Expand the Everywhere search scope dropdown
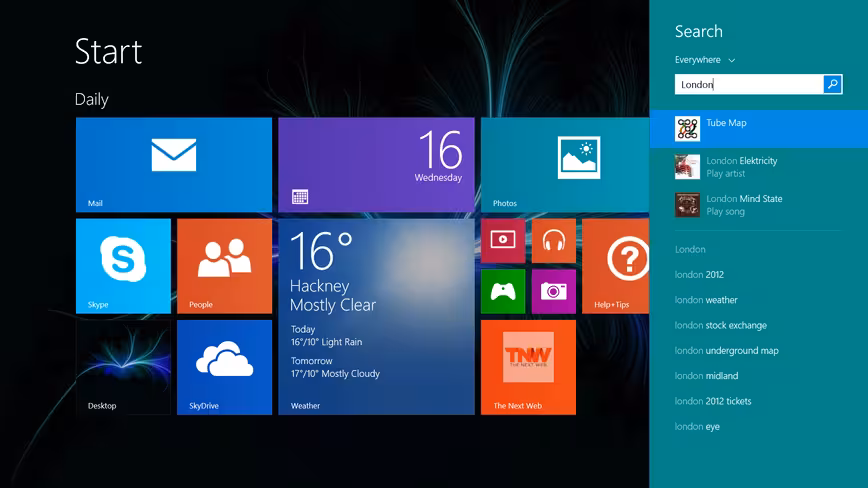Viewport: 868px width, 488px height. (705, 60)
